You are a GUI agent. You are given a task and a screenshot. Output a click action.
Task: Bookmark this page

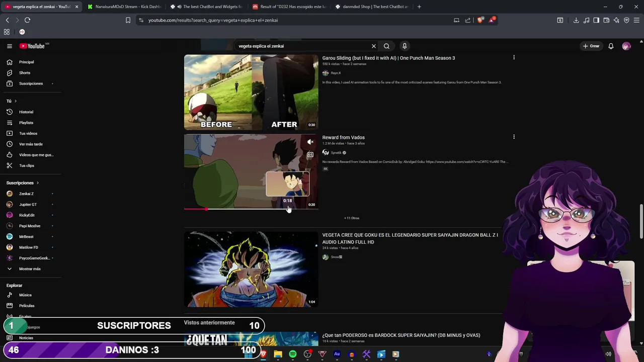click(128, 20)
